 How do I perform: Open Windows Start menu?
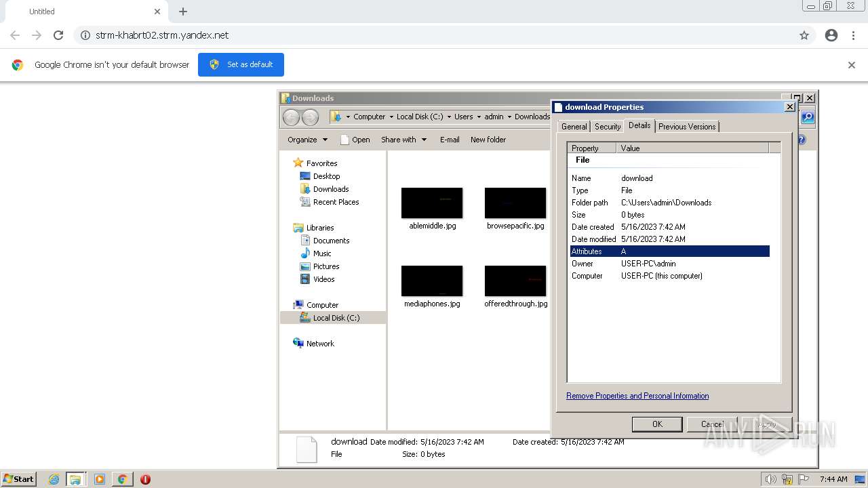click(x=19, y=479)
